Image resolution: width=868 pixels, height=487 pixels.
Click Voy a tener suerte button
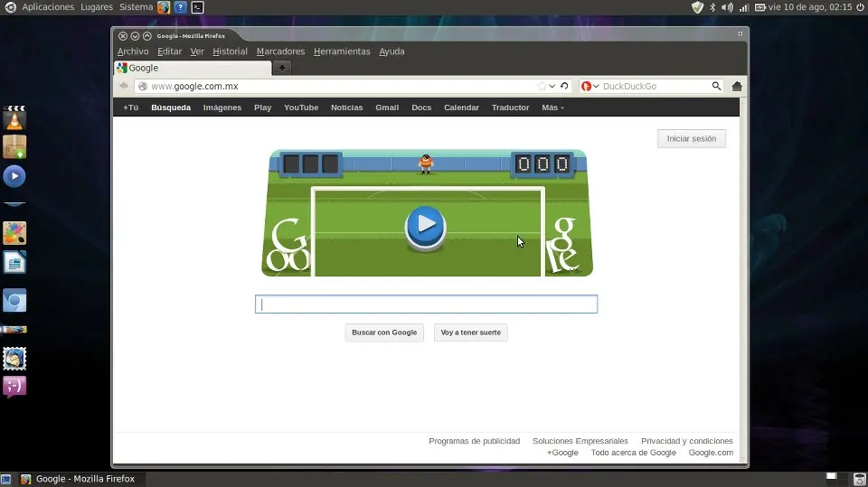pyautogui.click(x=470, y=332)
